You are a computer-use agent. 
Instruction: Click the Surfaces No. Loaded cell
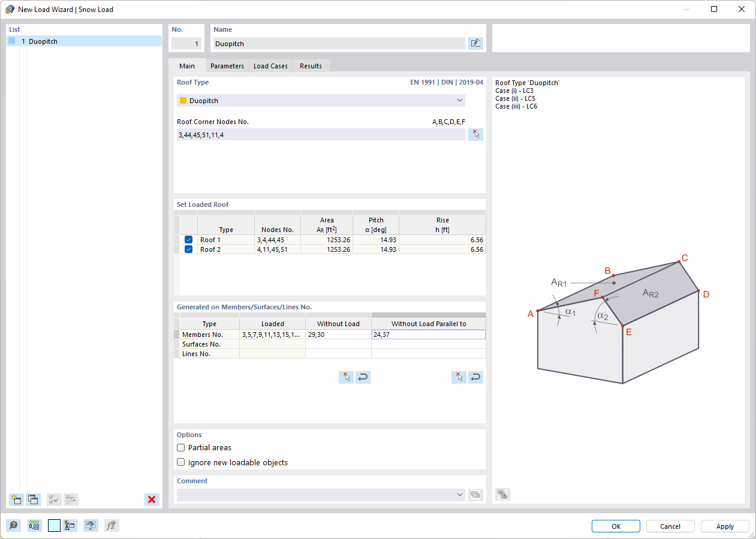pos(272,344)
